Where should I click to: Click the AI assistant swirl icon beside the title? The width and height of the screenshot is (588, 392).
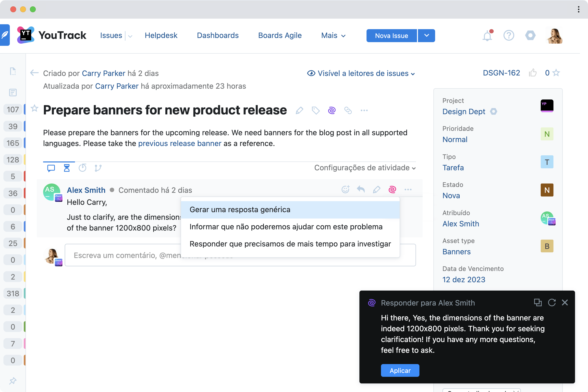pyautogui.click(x=332, y=110)
